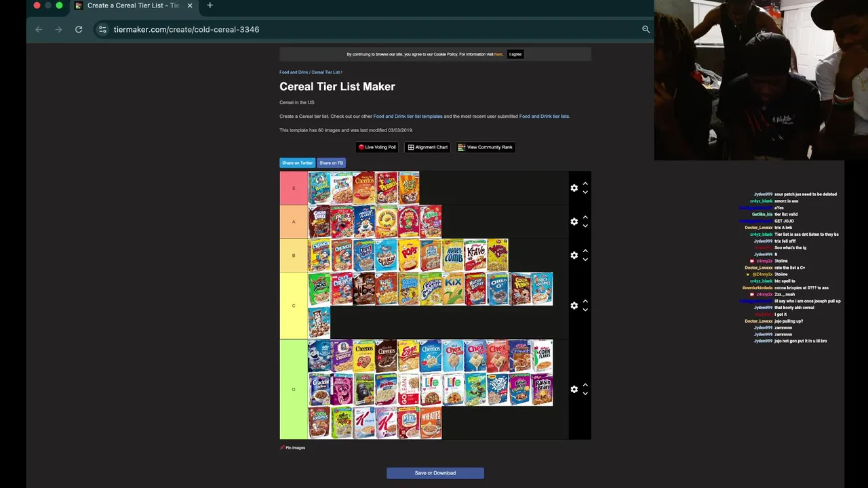868x488 pixels.
Task: Open Food and Drink tier list templates link
Action: tap(408, 117)
